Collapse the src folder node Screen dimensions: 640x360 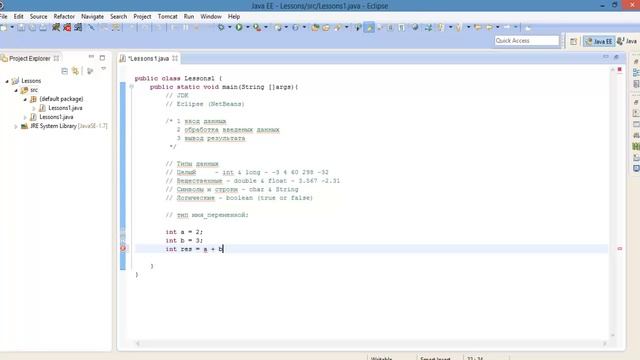point(16,90)
